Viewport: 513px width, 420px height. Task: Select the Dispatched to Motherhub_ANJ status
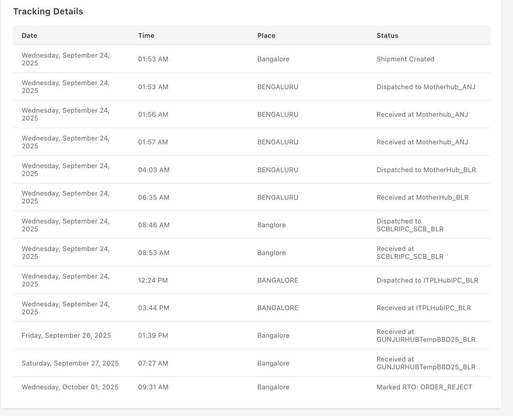426,87
